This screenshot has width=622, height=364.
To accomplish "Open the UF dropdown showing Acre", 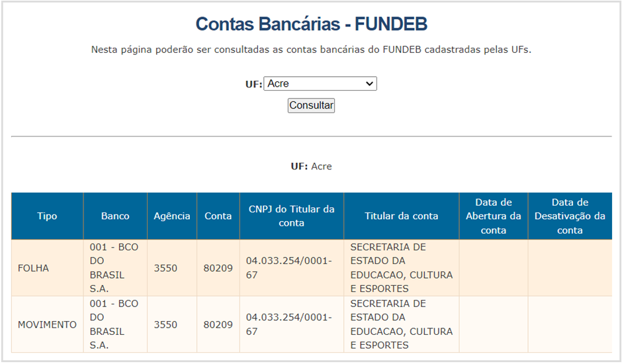I will 320,84.
